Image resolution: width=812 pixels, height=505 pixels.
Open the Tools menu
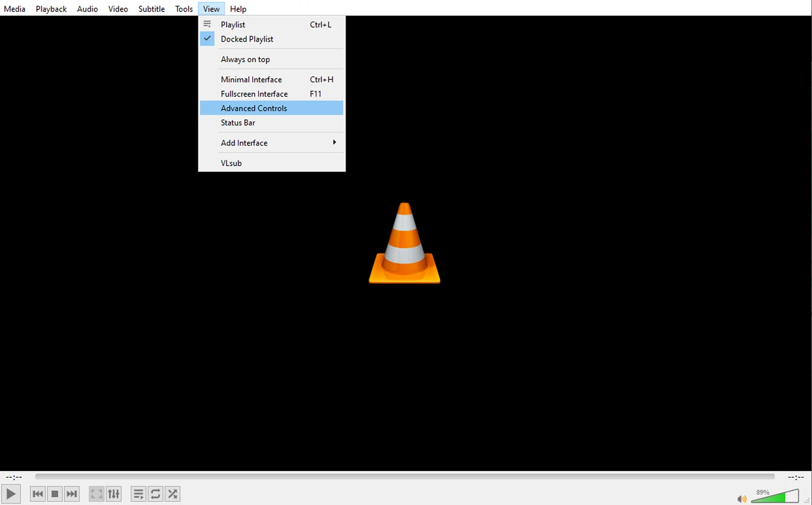(x=184, y=9)
